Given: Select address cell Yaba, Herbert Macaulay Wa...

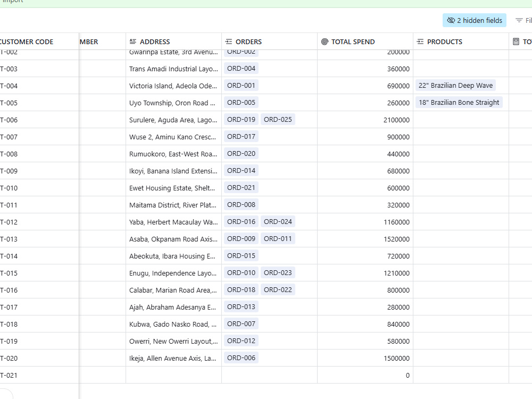Looking at the screenshot, I should tap(174, 222).
